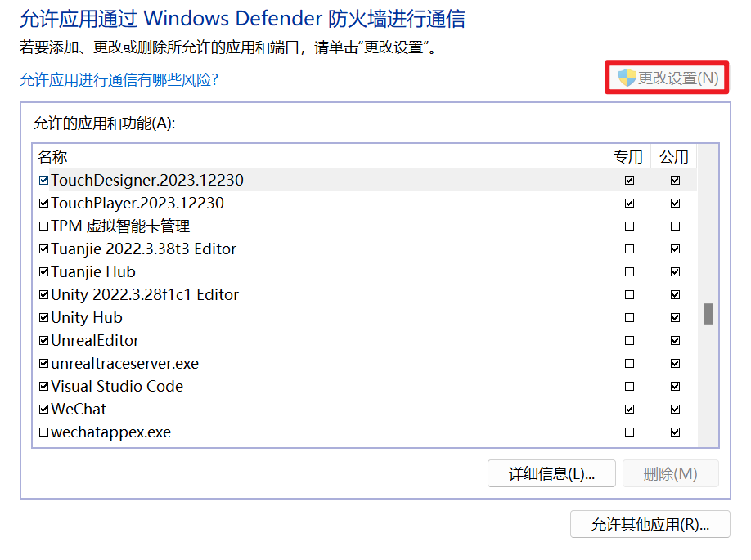The width and height of the screenshot is (751, 560).
Task: Toggle wechatappex.exe 公用 checkbox
Action: [x=675, y=432]
